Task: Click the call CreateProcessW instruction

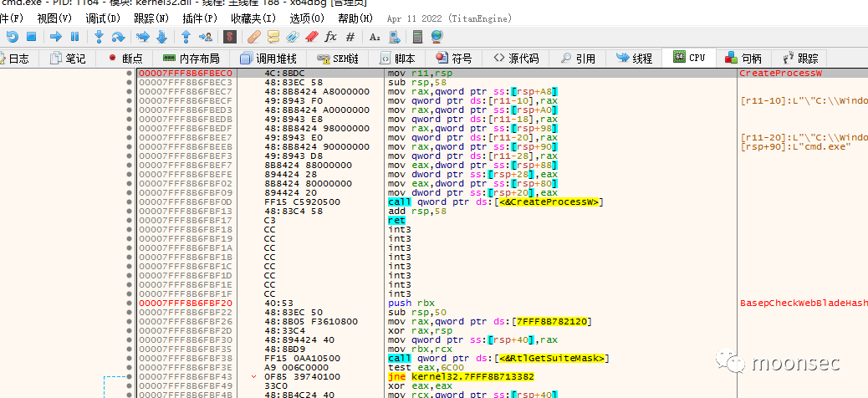Action: pyautogui.click(x=495, y=202)
